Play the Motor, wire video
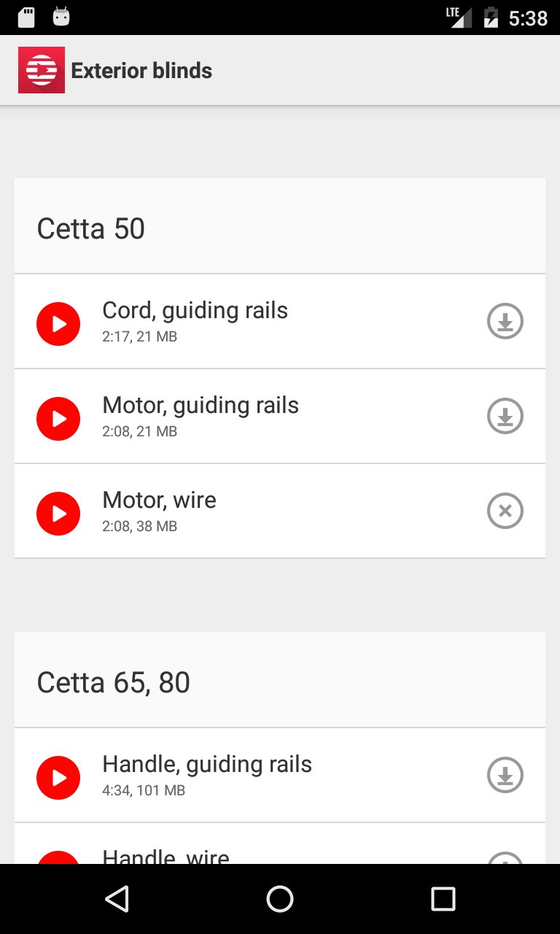 [58, 514]
